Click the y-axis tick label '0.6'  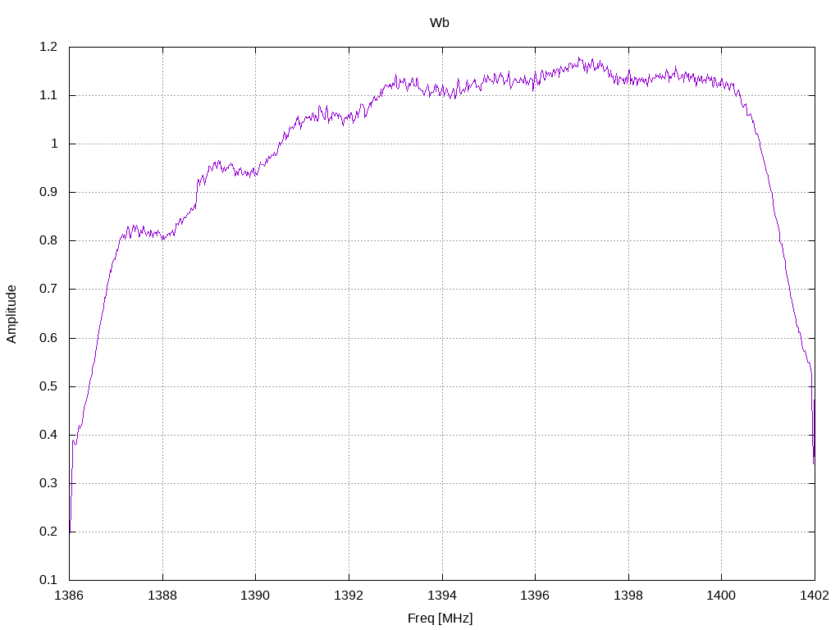pyautogui.click(x=48, y=338)
